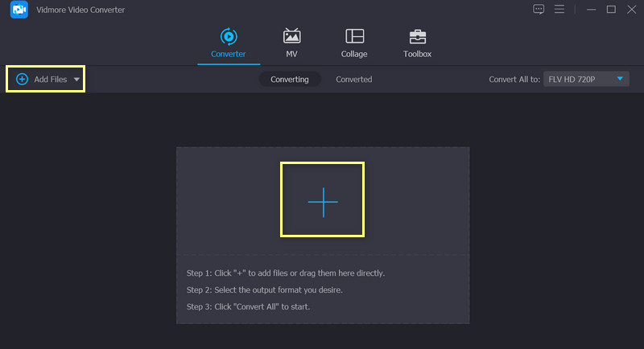Click the Vidmore app logo icon

(18, 10)
